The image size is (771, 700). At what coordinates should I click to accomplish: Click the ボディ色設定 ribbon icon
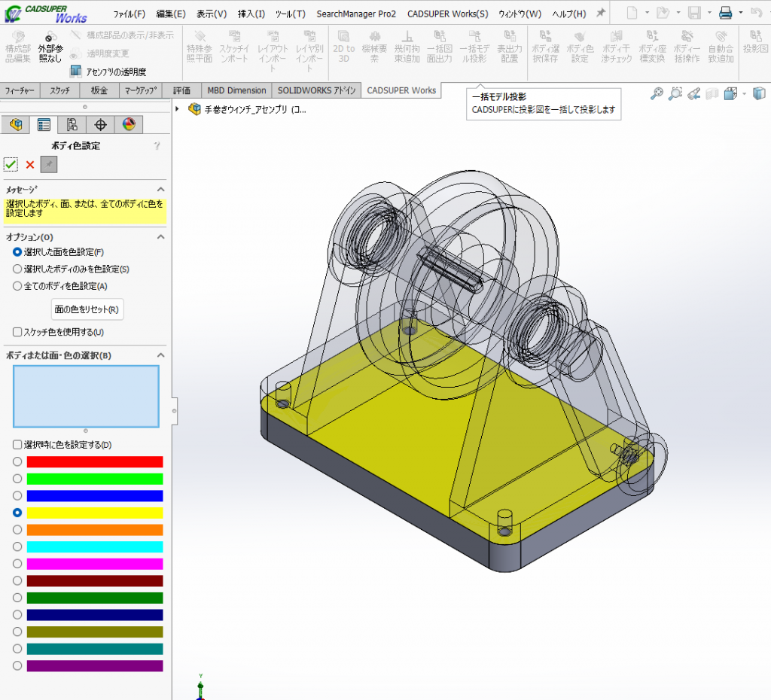[579, 47]
